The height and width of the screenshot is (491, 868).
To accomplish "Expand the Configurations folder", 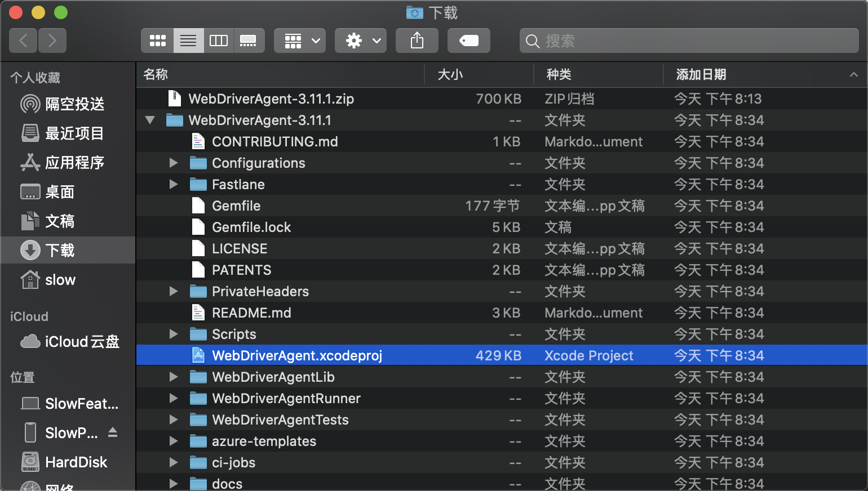I will point(174,163).
